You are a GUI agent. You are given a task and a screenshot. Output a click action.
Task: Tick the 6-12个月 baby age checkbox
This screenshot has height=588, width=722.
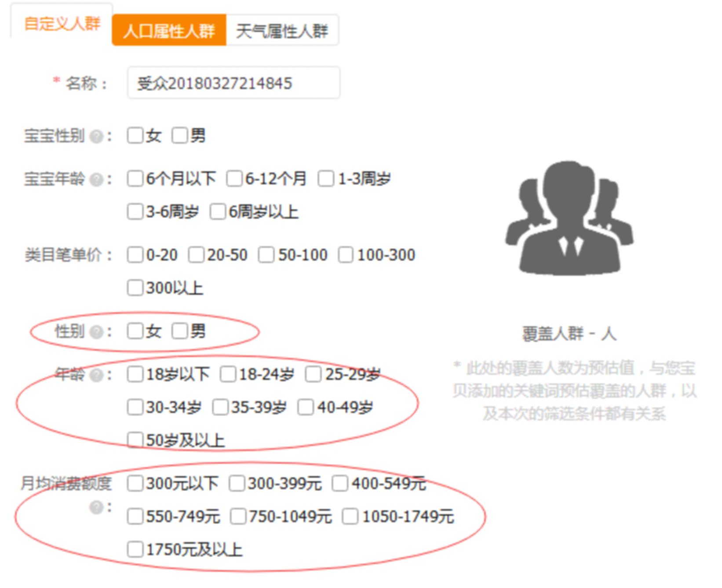234,179
